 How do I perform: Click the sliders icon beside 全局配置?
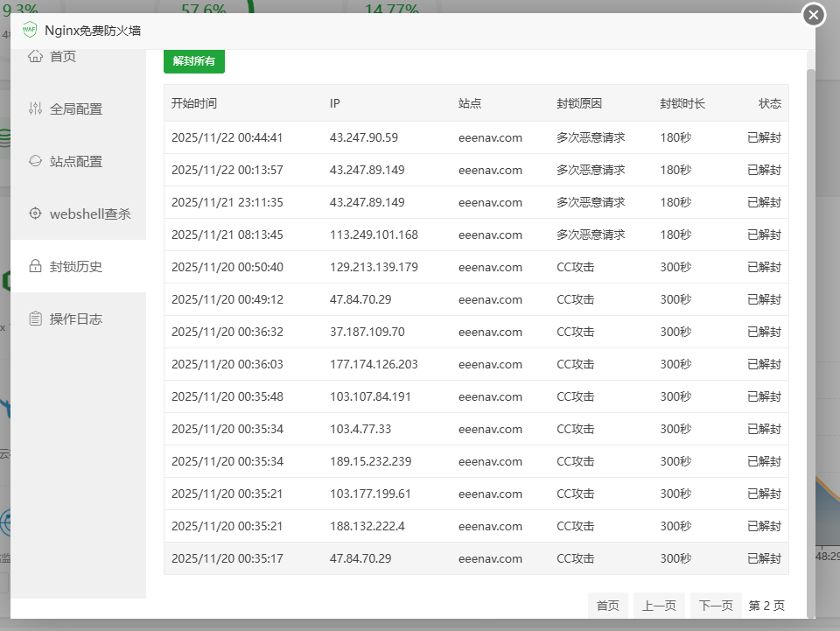tap(35, 109)
